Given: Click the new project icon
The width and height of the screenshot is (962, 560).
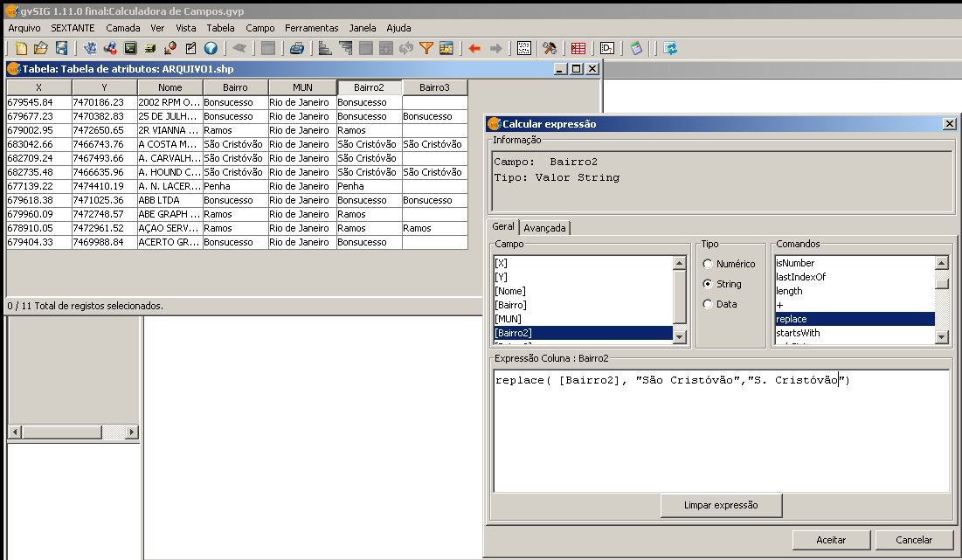Looking at the screenshot, I should point(22,48).
